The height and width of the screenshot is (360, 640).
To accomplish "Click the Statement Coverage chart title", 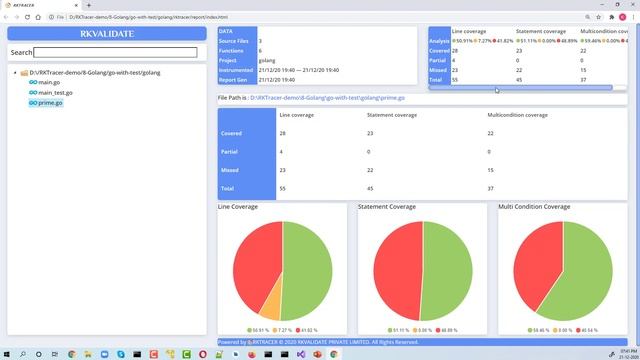I will click(387, 207).
